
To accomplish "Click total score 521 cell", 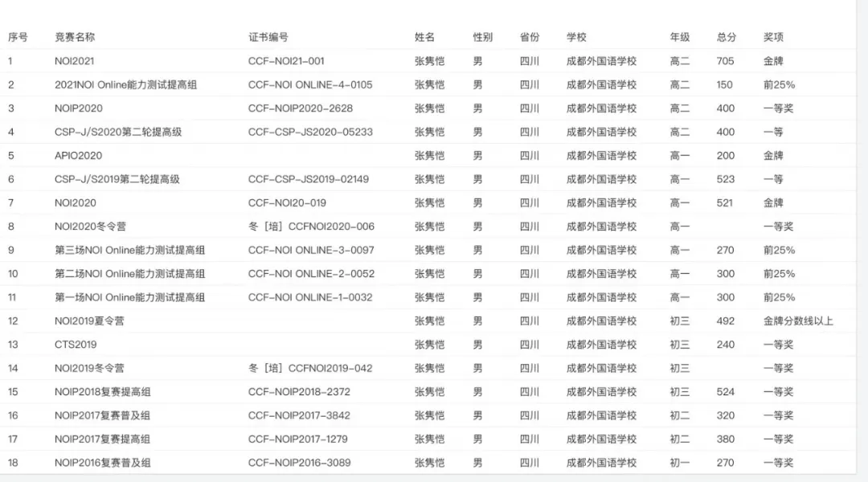I will (725, 203).
